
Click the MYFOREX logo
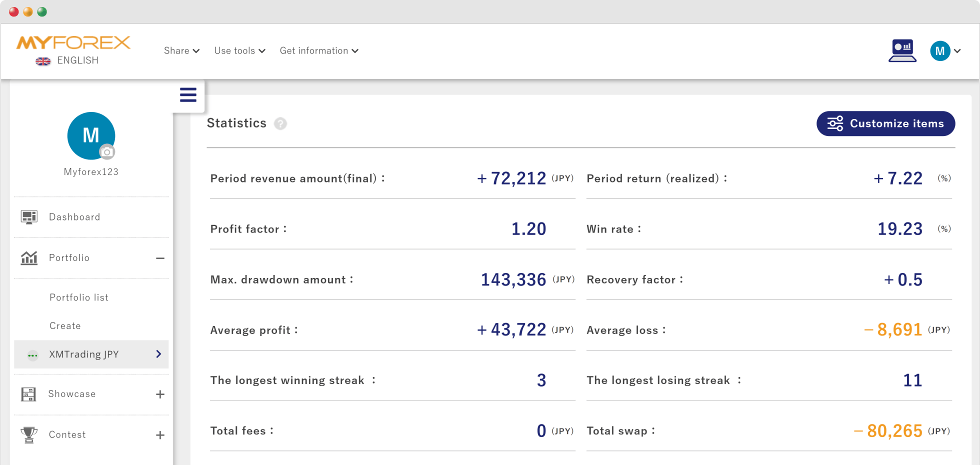pyautogui.click(x=73, y=43)
